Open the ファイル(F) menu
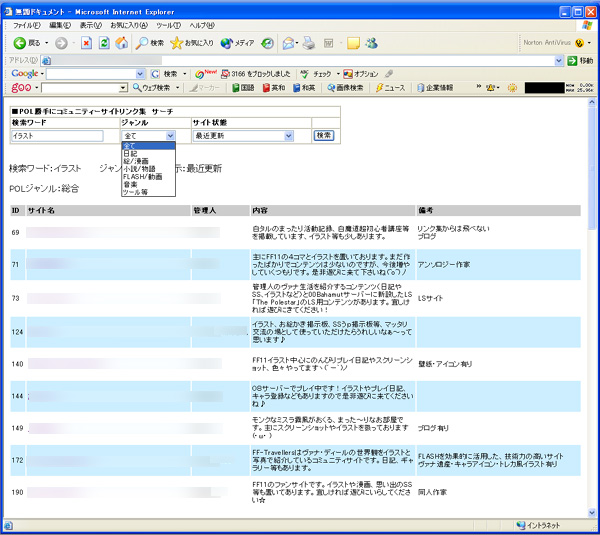The height and width of the screenshot is (535, 600). tap(26, 24)
